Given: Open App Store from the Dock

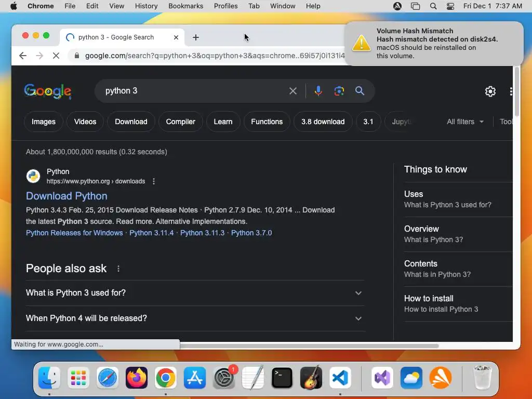Looking at the screenshot, I should (x=195, y=378).
